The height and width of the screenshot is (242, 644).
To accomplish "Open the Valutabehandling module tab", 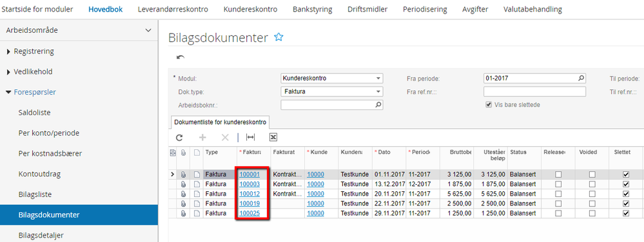I will point(532,9).
